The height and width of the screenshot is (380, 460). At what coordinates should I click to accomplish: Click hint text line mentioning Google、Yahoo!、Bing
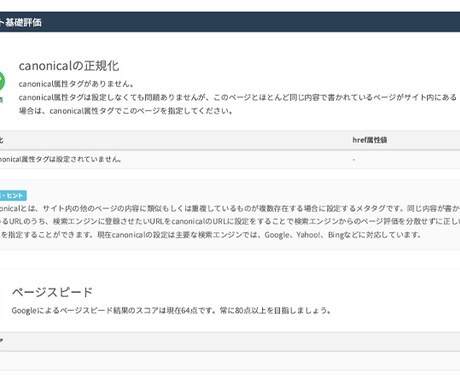[x=211, y=235]
